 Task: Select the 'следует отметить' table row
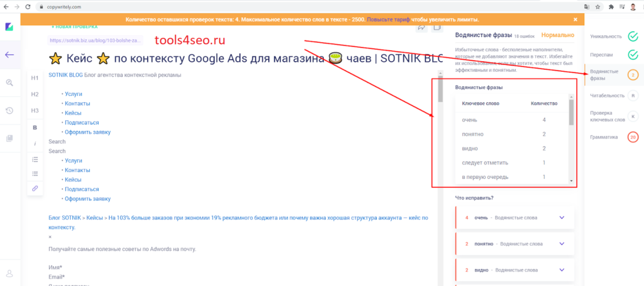512,163
